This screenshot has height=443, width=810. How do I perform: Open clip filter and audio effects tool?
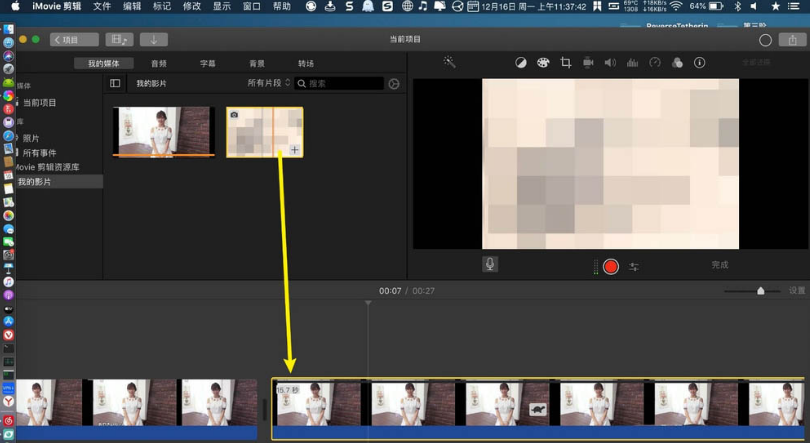[x=677, y=63]
